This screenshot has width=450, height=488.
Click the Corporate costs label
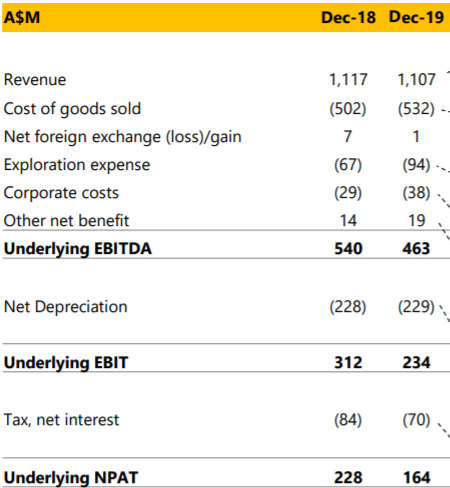click(x=61, y=193)
